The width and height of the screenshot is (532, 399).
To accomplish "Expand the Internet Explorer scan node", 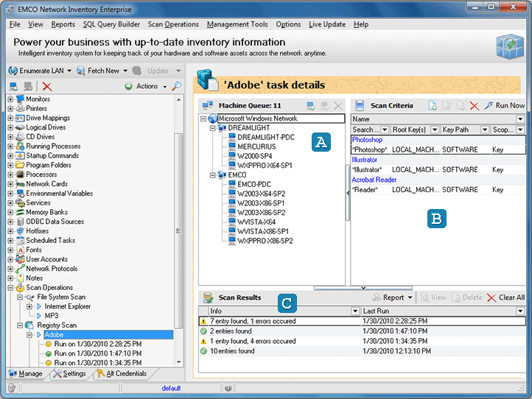I will [29, 306].
